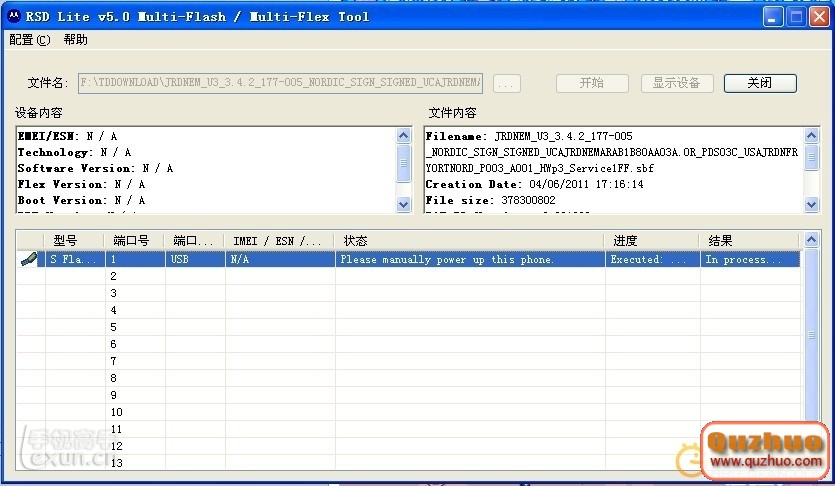Click the 型号 column header
Screen dimensions: 835x486
point(75,241)
